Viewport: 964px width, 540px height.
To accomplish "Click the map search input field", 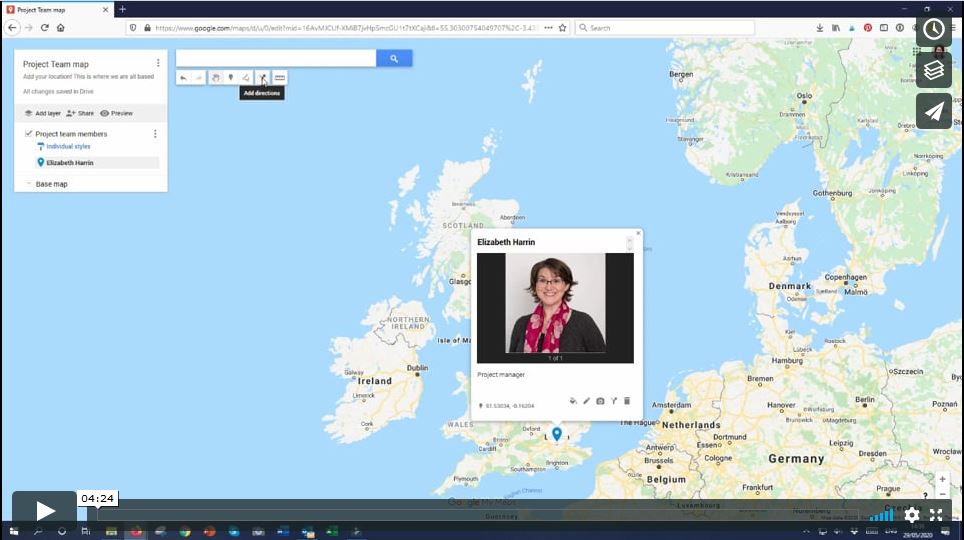I will point(276,59).
